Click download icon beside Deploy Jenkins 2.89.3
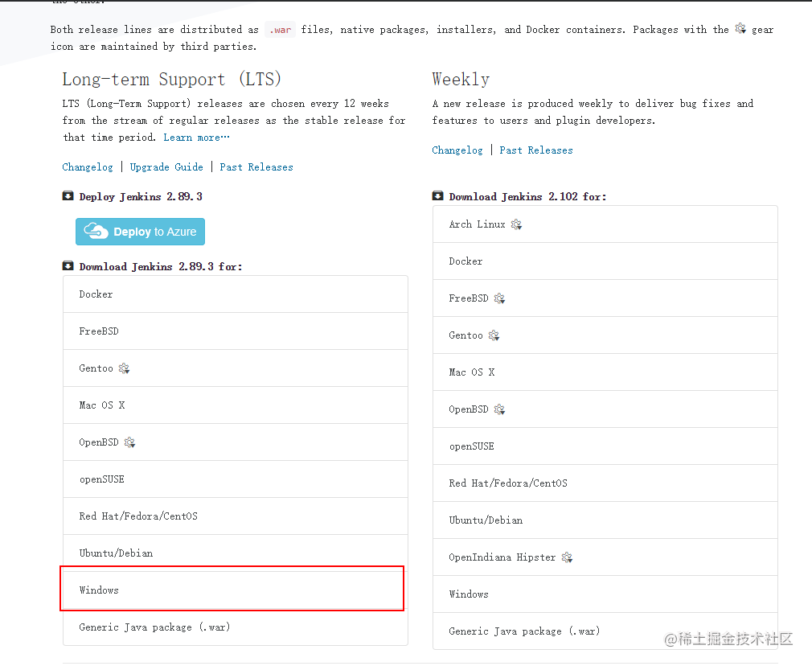This screenshot has height=666, width=812. 68,196
